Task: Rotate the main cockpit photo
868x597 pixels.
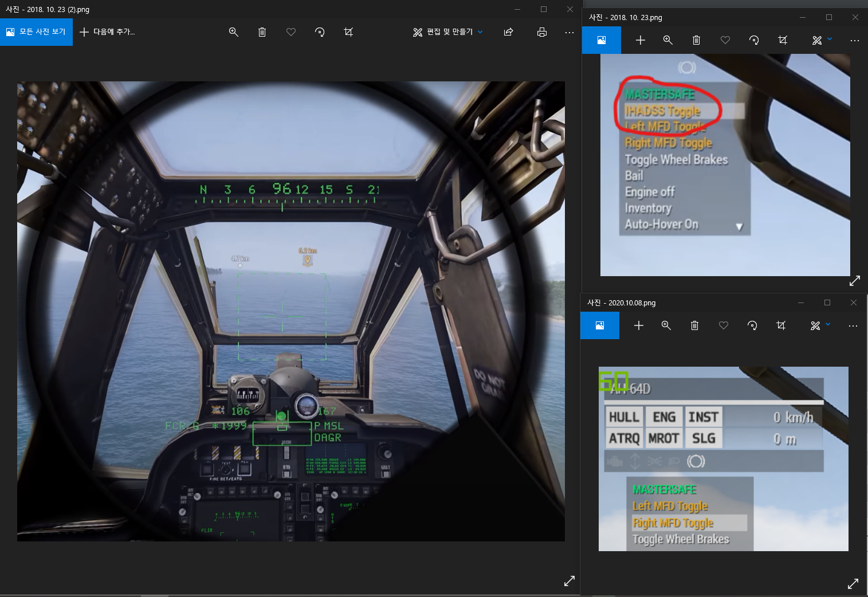Action: [x=320, y=32]
